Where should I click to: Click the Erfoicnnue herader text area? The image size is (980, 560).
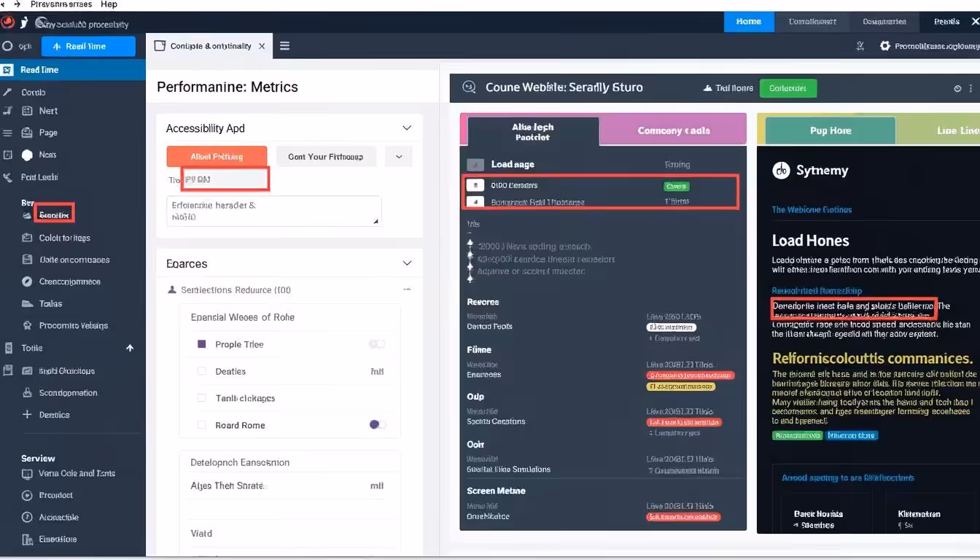(x=274, y=211)
